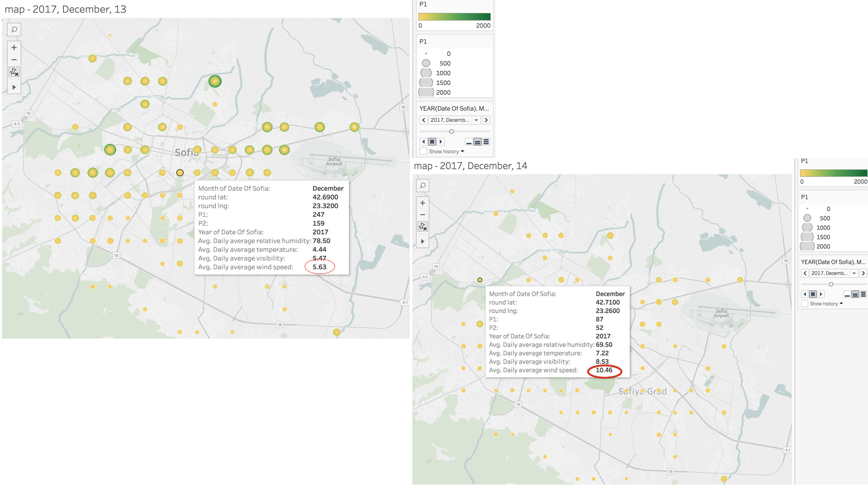868x494 pixels.
Task: Select the outlined marker with the December 13 tooltip
Action: tap(180, 173)
